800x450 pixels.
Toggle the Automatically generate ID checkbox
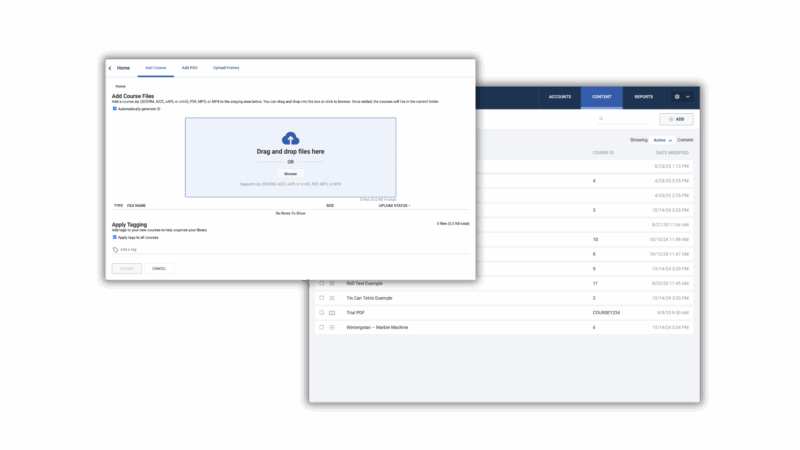click(x=115, y=109)
